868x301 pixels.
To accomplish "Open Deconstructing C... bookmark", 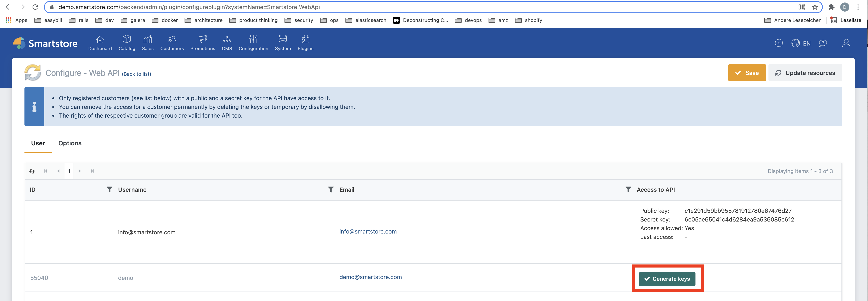I will tap(421, 20).
